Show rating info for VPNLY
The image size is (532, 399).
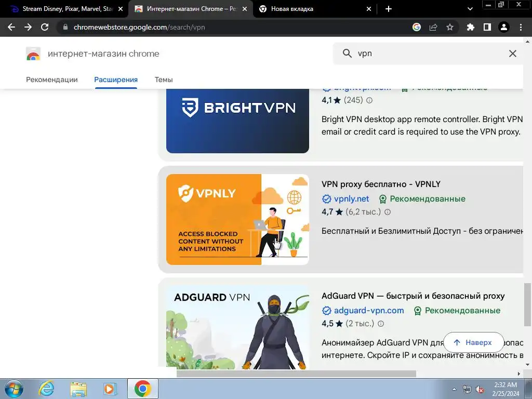coord(388,212)
